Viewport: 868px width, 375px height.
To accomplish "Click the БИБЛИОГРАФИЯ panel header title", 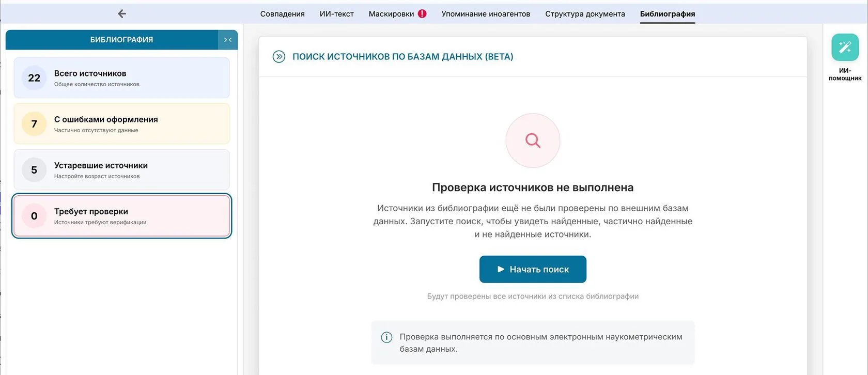I will click(121, 40).
